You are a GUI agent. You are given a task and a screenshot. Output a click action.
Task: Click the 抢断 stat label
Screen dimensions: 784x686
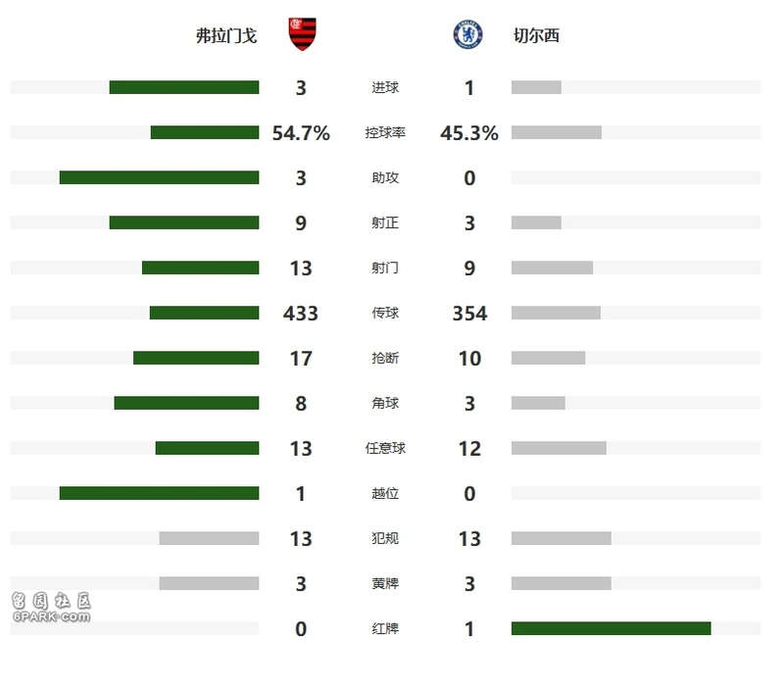pos(385,358)
